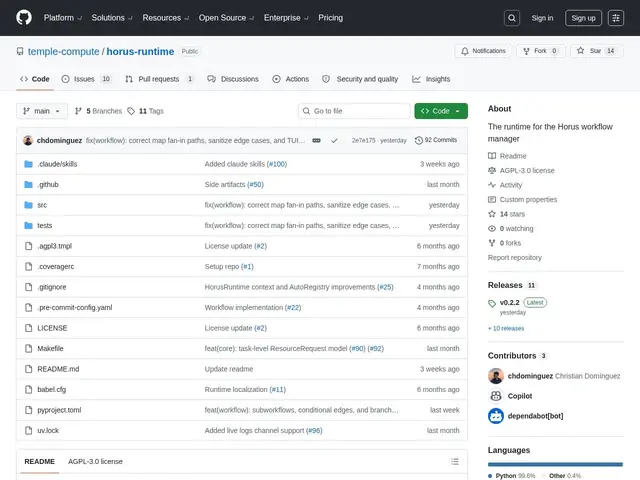View the 5 Branches link

point(98,111)
